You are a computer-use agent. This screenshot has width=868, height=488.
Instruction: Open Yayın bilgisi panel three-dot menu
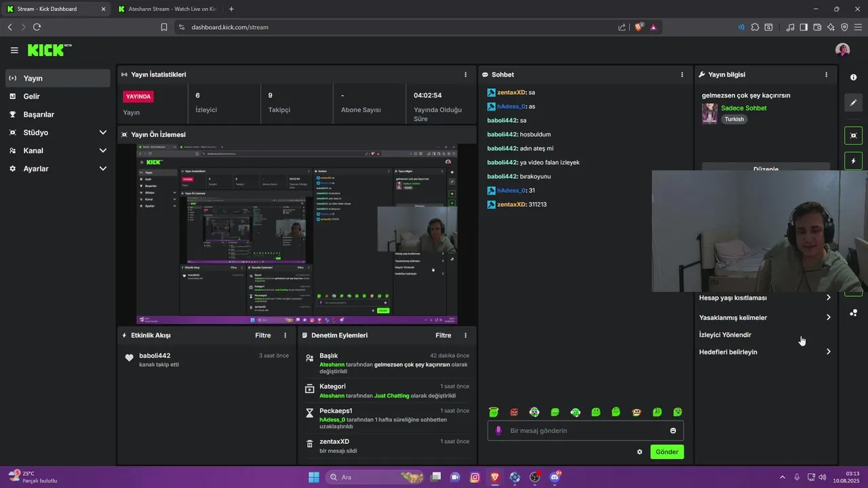click(x=826, y=75)
